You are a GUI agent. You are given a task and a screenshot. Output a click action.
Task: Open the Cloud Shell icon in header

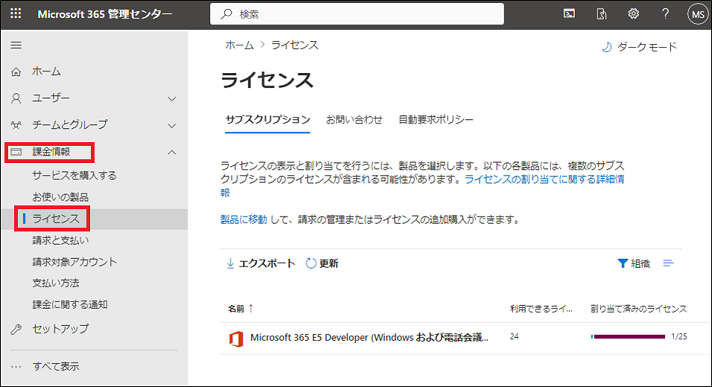coord(569,14)
